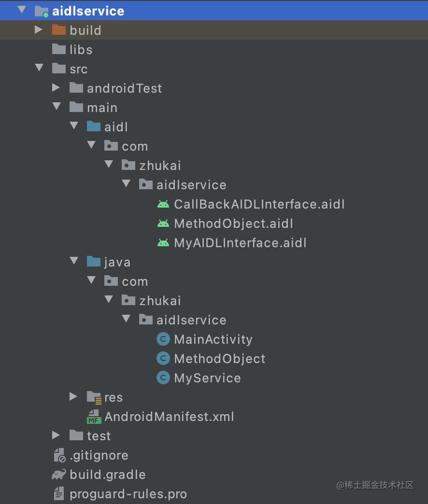The width and height of the screenshot is (428, 504).
Task: Expand the build folder
Action: click(39, 30)
